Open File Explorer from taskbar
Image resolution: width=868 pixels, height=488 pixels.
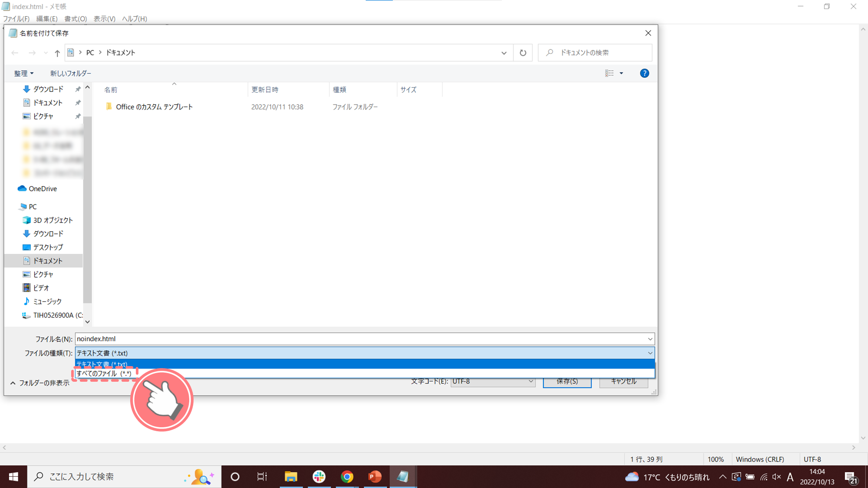[291, 477]
